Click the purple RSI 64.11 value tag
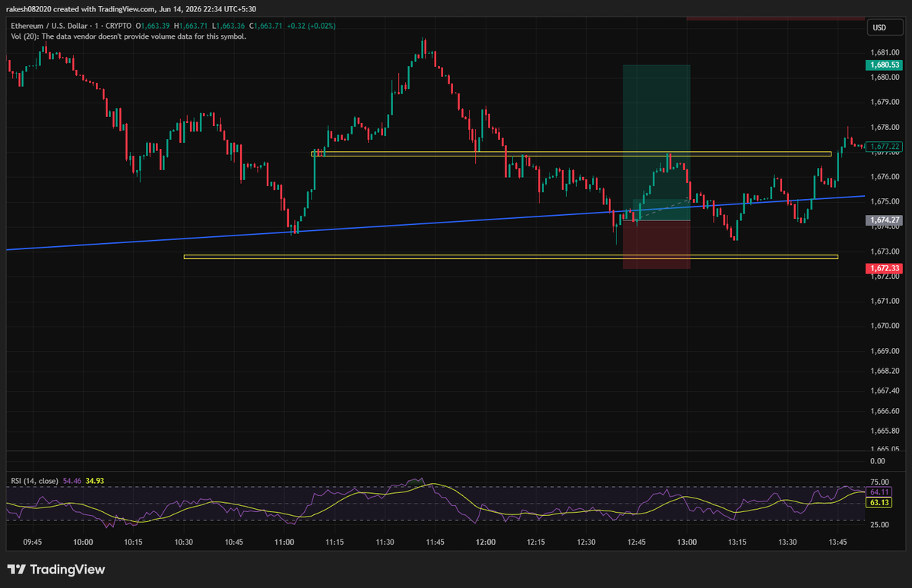This screenshot has width=912, height=588. click(879, 492)
